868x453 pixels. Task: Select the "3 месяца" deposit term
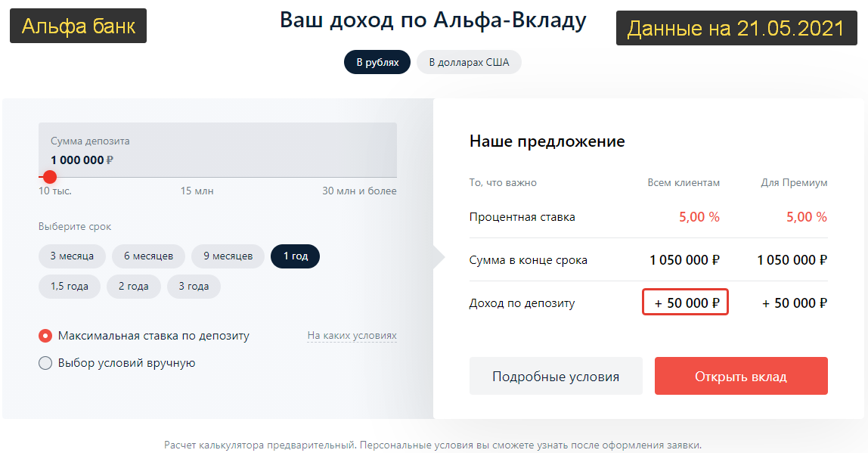pyautogui.click(x=72, y=256)
